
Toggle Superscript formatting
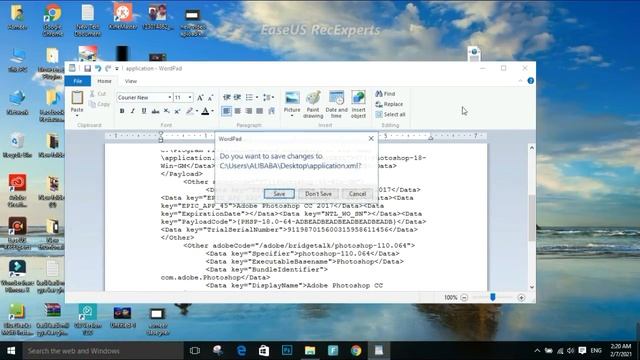[x=178, y=111]
